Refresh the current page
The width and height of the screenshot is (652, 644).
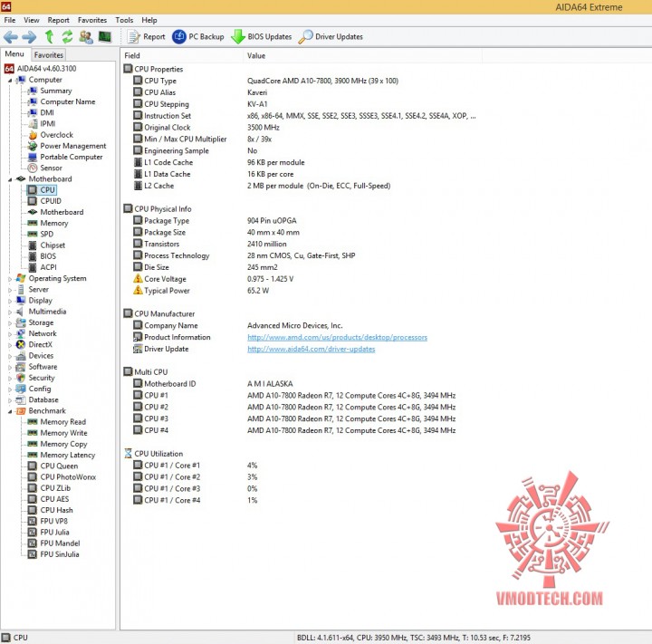[67, 36]
